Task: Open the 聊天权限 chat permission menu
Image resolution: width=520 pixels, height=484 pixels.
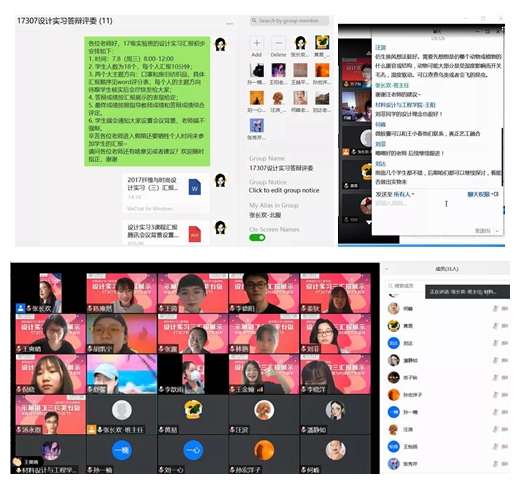Action: pos(479,194)
